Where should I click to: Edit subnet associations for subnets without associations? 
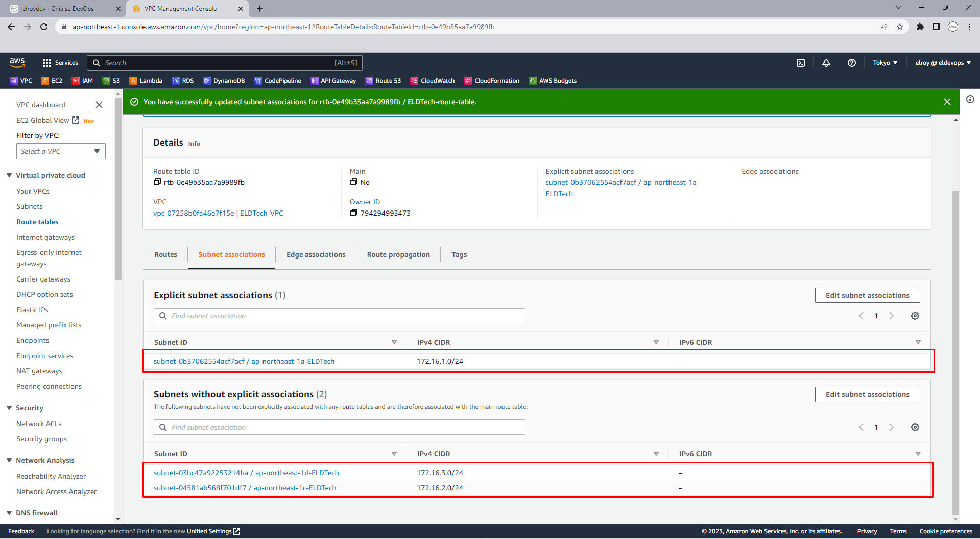tap(867, 394)
